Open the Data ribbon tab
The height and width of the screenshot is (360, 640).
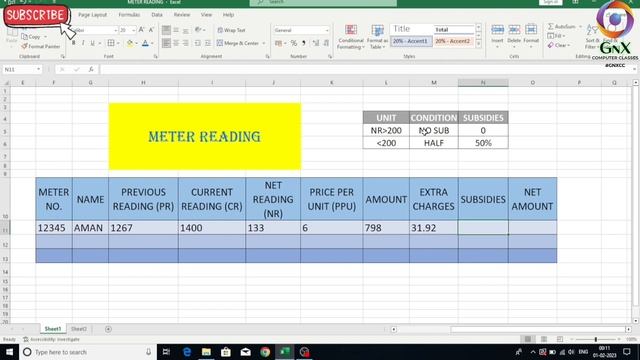pyautogui.click(x=157, y=15)
